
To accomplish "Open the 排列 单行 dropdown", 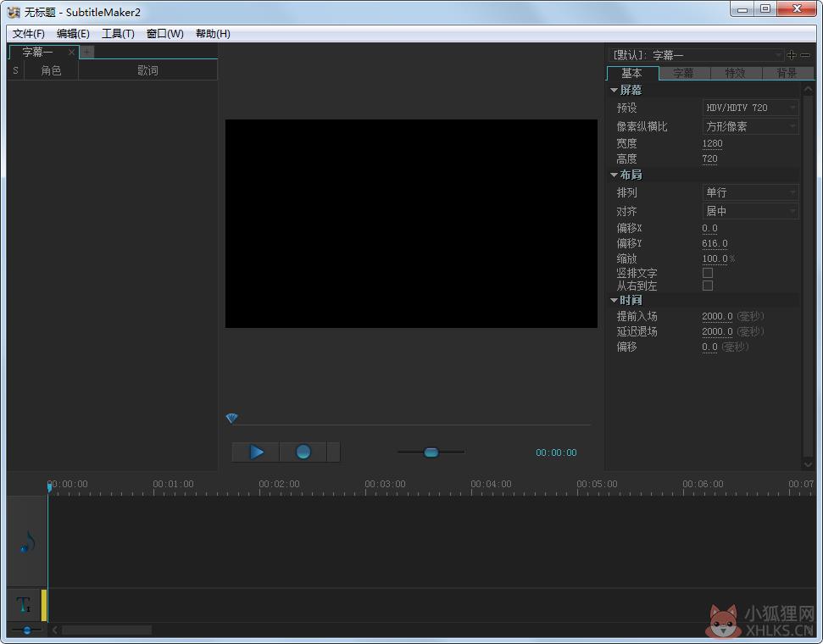I will tap(750, 192).
